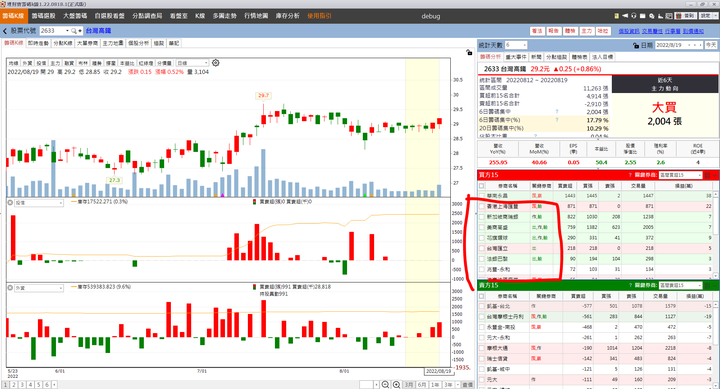This screenshot has width=720, height=389.
Task: Click the magnifier search icon next to 2633
Action: coord(73,31)
